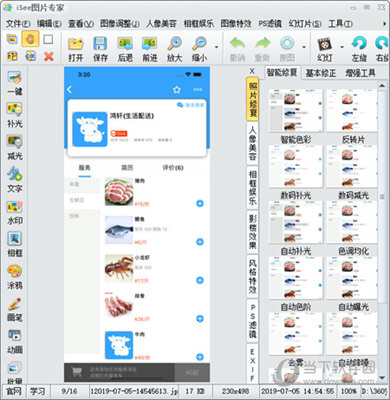This screenshot has width=390, height=400.
Task: Expand dropdown arrow next to 缩小
Action: point(217,47)
